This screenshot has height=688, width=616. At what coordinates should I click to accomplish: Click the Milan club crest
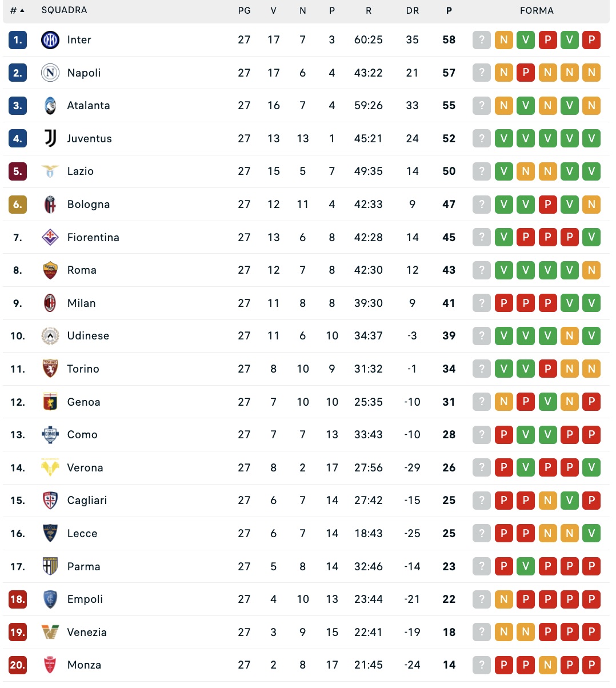(50, 303)
